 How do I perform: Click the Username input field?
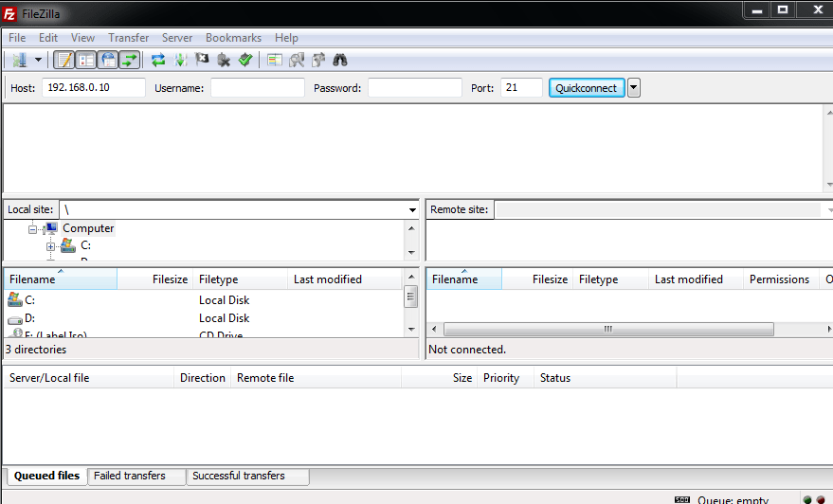[x=258, y=87]
